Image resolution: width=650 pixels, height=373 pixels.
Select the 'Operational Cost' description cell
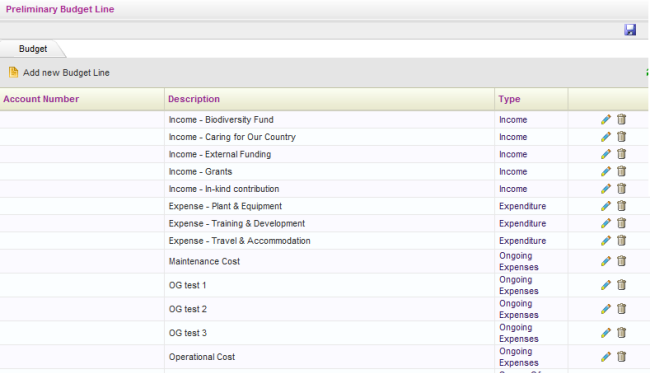pyautogui.click(x=329, y=357)
